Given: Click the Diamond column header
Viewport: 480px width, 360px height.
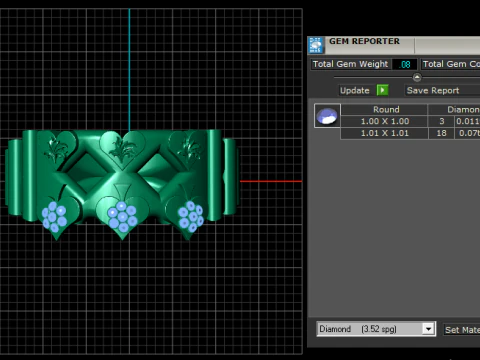Looking at the screenshot, I should [454, 109].
